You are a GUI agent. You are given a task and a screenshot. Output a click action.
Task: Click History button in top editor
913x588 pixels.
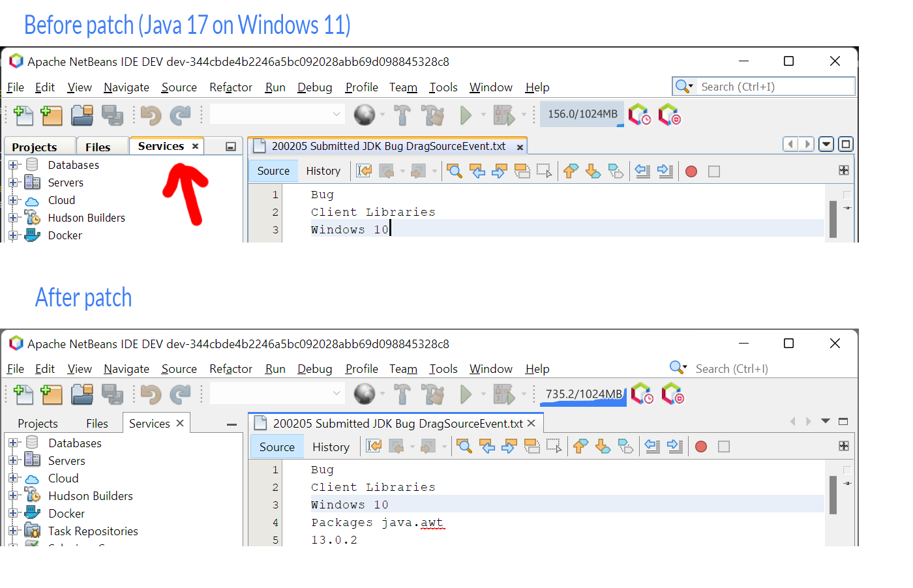pyautogui.click(x=323, y=171)
